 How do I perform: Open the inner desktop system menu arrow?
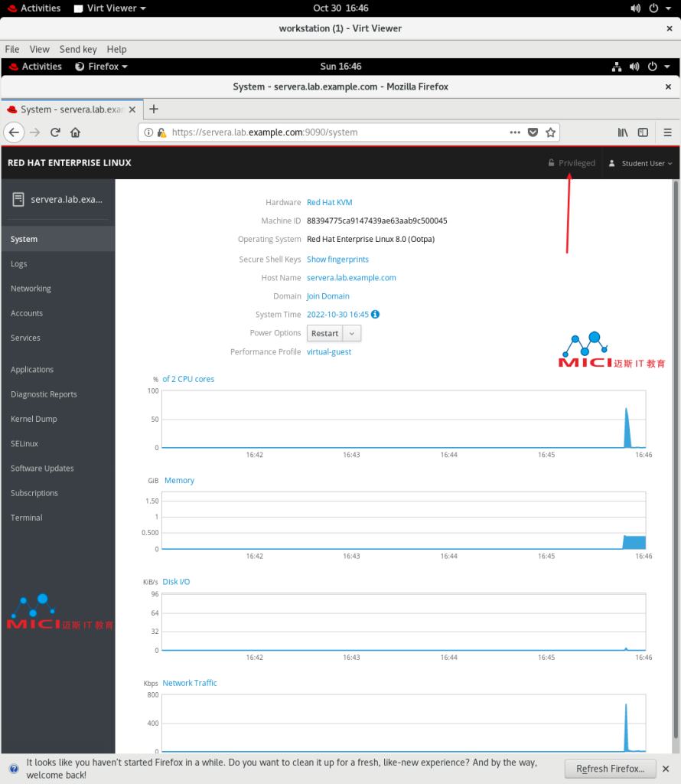(667, 67)
